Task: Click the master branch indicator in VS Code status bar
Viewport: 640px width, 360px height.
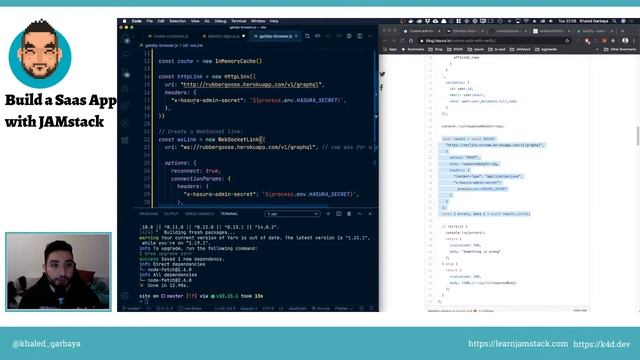Action: [132, 308]
